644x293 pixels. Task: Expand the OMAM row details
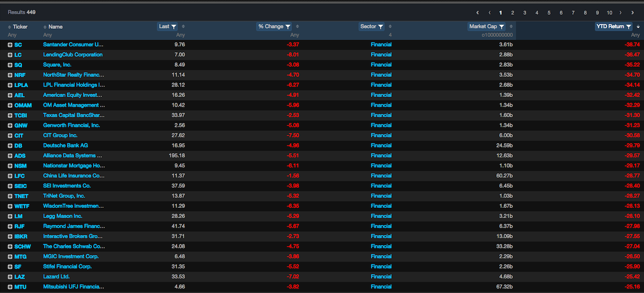tap(10, 105)
